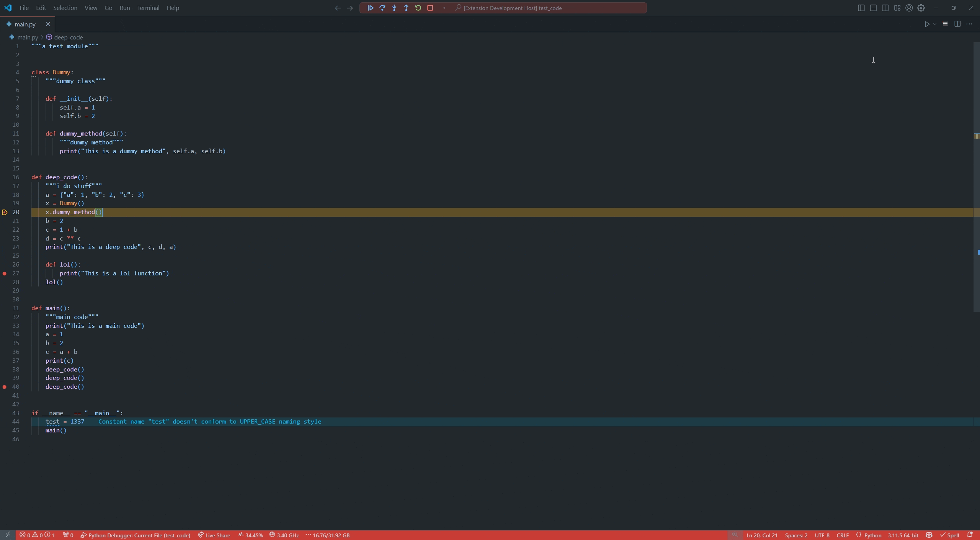
Task: Place cursor on line 44 test assignment
Action: coord(65,422)
